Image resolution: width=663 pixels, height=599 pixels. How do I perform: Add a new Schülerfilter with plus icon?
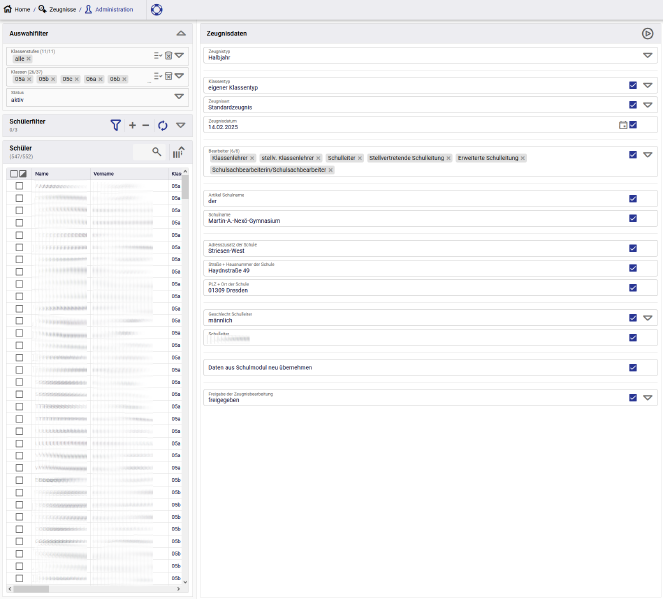click(x=132, y=125)
